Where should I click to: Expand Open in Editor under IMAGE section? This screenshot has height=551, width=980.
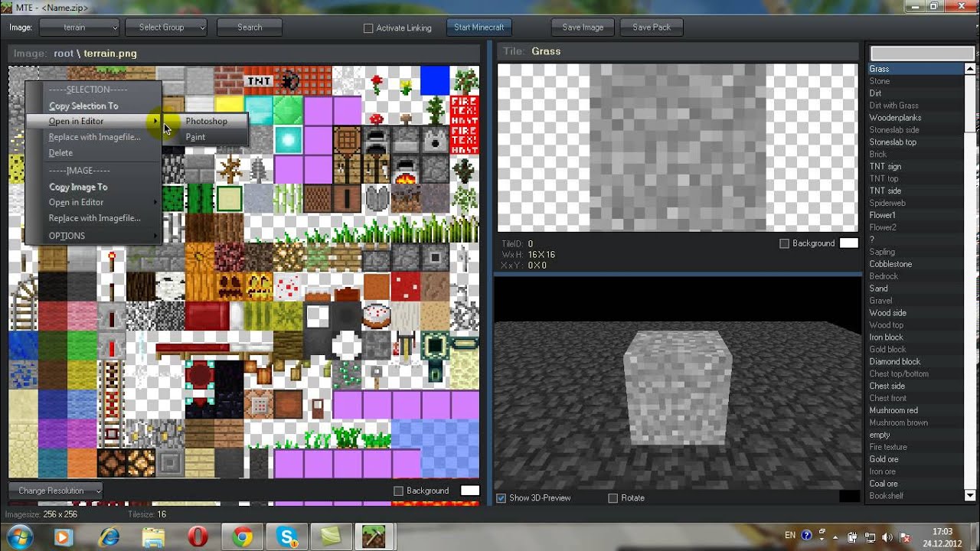click(103, 202)
